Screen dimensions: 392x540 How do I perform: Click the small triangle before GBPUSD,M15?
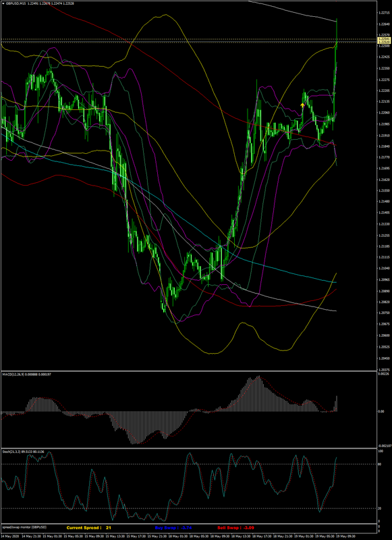pos(3,3)
